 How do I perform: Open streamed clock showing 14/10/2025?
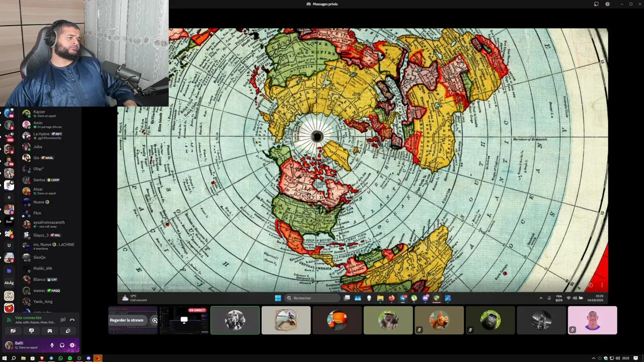point(596,298)
